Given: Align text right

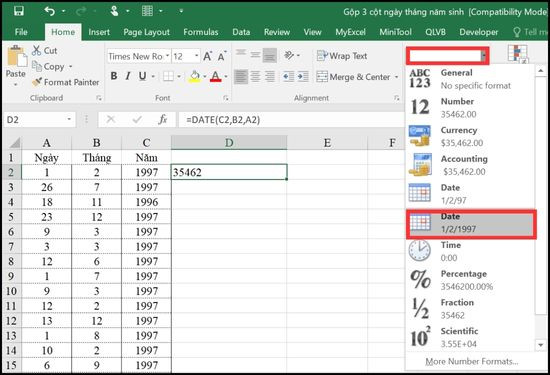Looking at the screenshot, I should (x=270, y=76).
